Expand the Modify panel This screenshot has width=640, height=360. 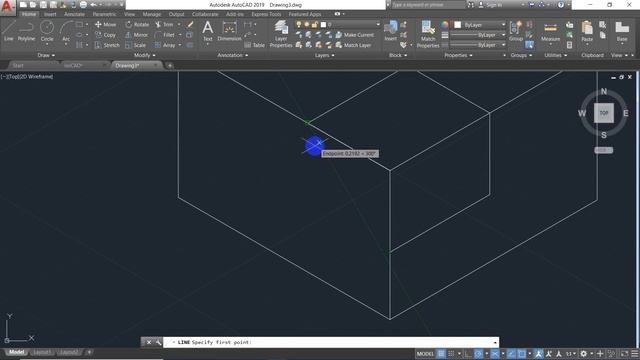144,55
